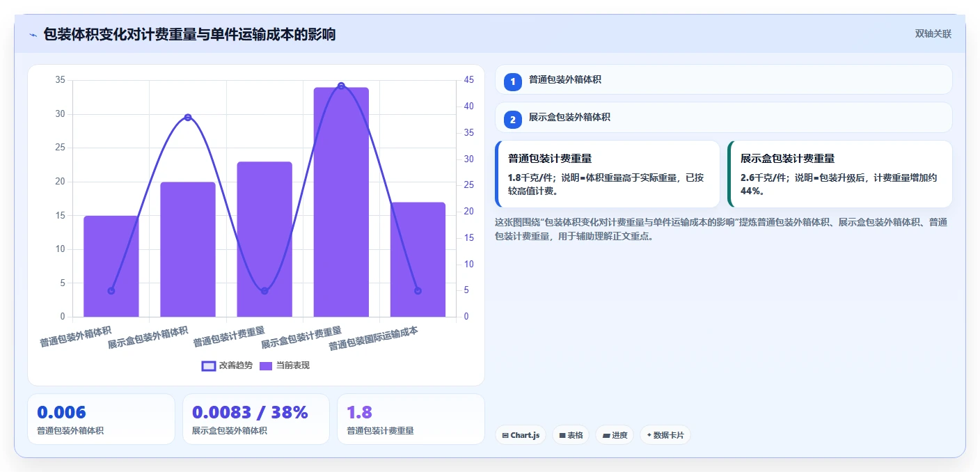Click the 当前表现 purple legend swatch

266,365
